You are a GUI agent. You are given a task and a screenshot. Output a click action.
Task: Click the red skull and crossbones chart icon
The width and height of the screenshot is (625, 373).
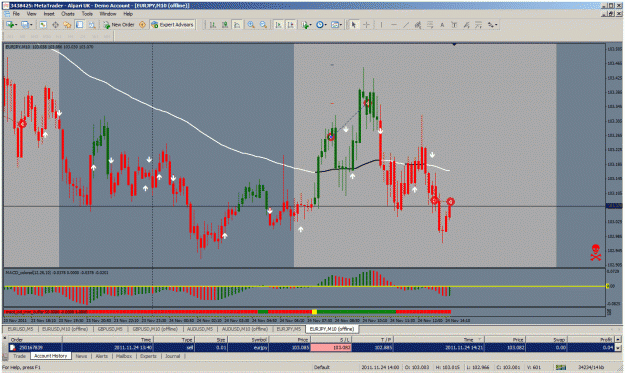click(x=596, y=253)
